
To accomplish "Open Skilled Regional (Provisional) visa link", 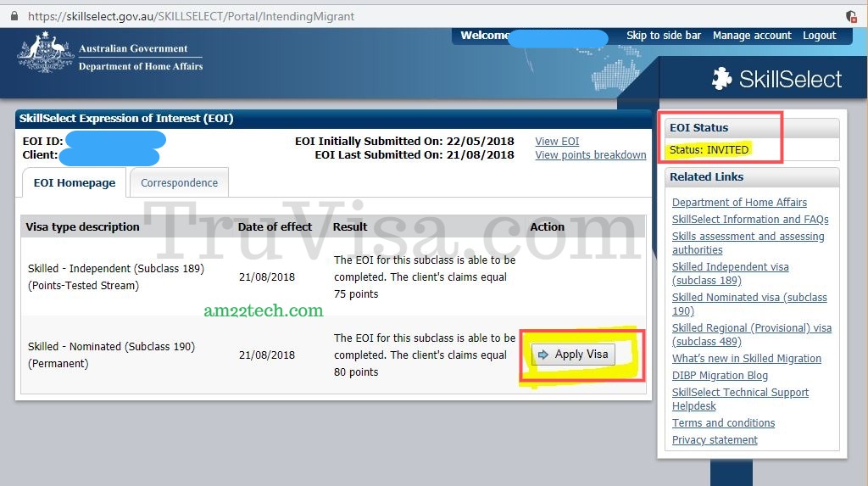I will [752, 335].
